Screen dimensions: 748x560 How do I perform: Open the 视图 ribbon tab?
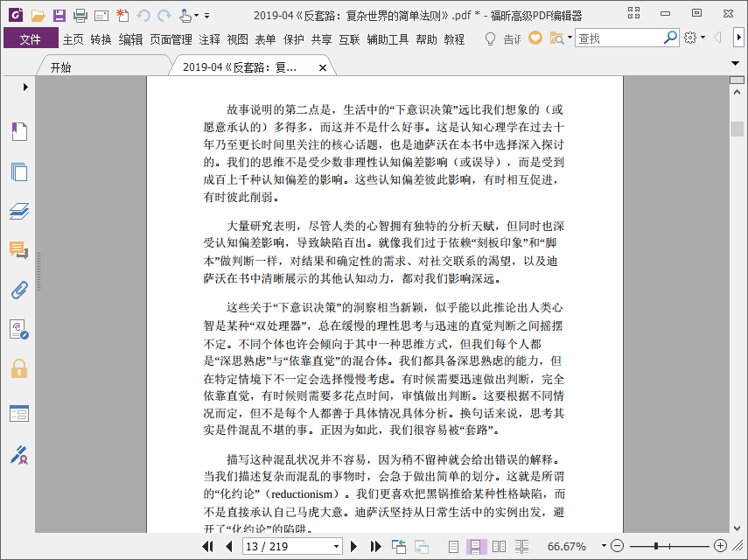click(x=238, y=39)
